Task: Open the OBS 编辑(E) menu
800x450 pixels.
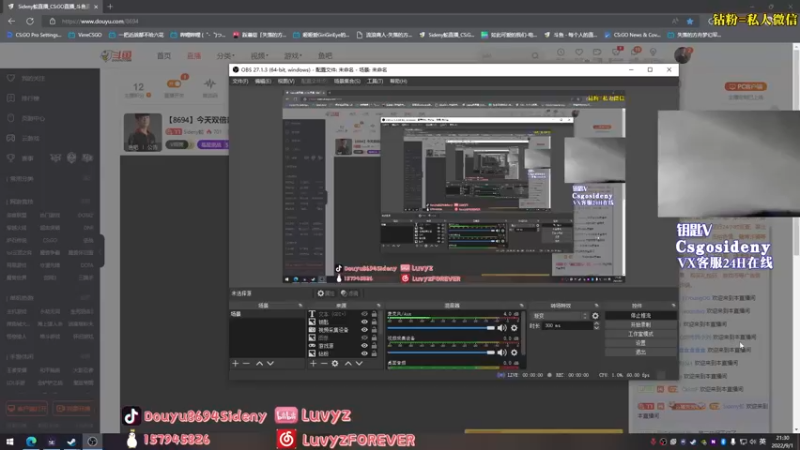Action: [x=263, y=81]
